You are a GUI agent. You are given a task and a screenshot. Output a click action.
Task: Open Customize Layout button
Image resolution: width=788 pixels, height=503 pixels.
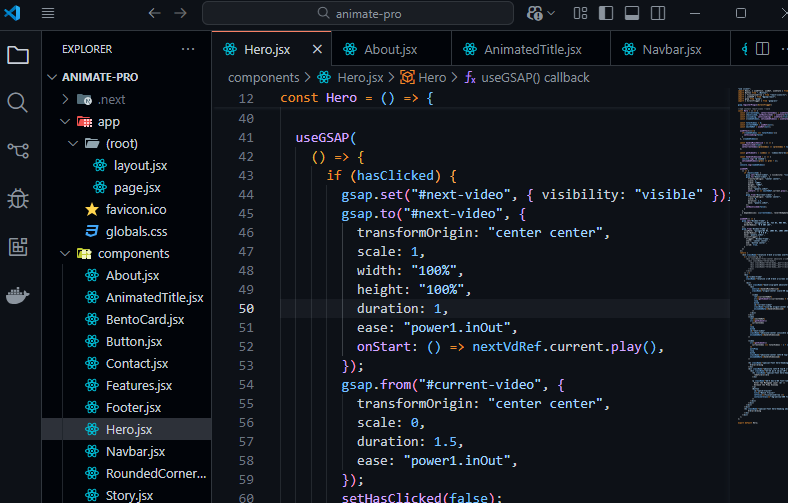click(580, 13)
